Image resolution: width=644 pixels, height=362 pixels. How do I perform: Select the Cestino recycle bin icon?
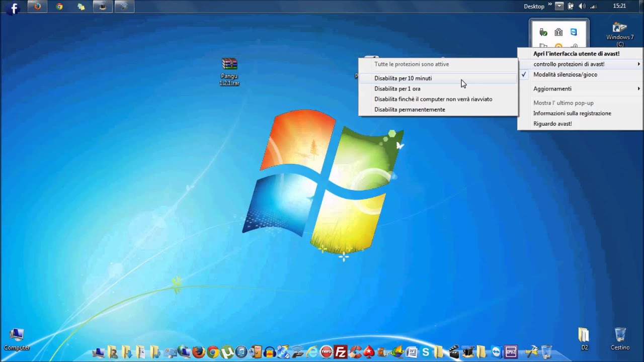coord(620,339)
